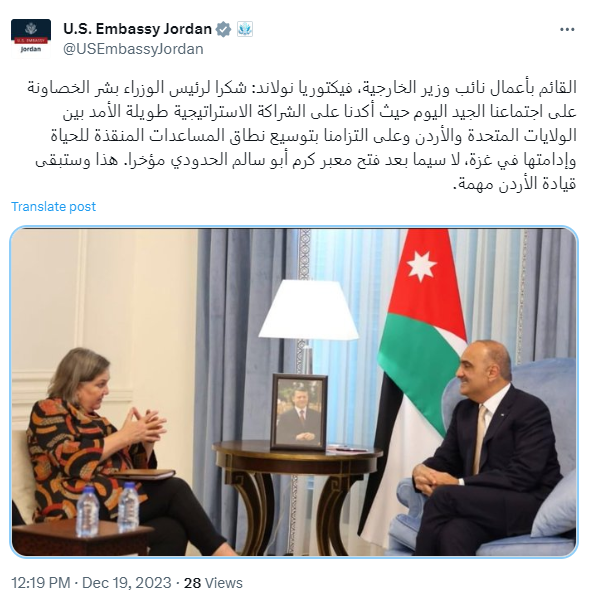
Task: Click the blue verified checkmark badge
Action: click(223, 29)
